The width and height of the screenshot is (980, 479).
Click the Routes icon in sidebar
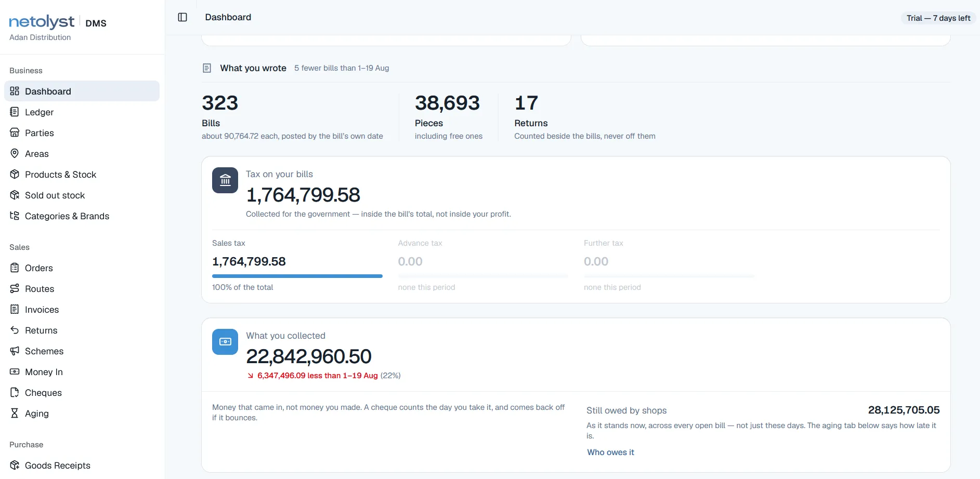pos(15,288)
